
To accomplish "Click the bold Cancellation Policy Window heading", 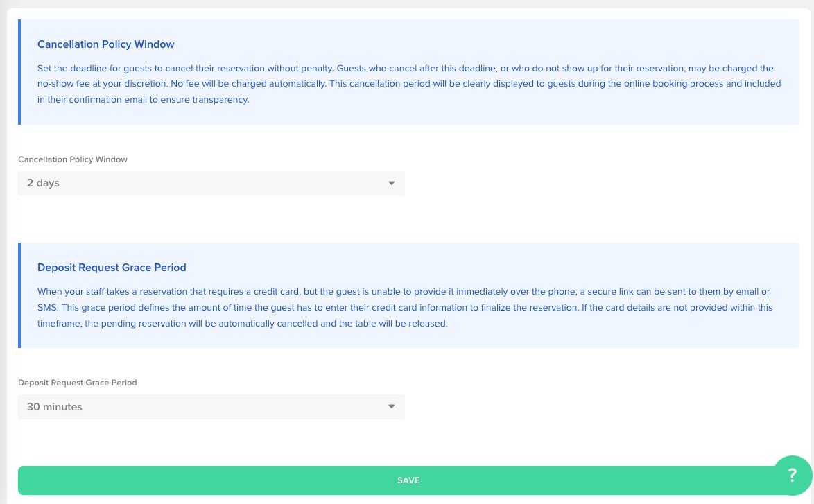I will point(106,44).
